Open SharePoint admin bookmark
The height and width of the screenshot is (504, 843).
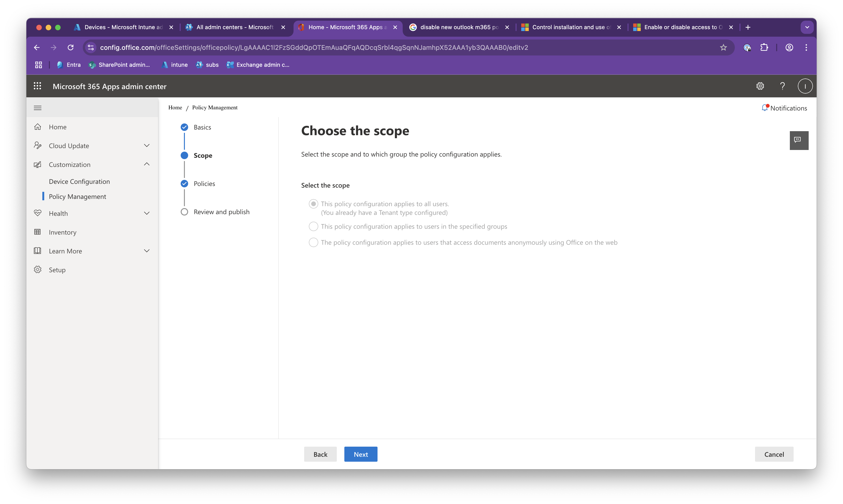tap(119, 65)
